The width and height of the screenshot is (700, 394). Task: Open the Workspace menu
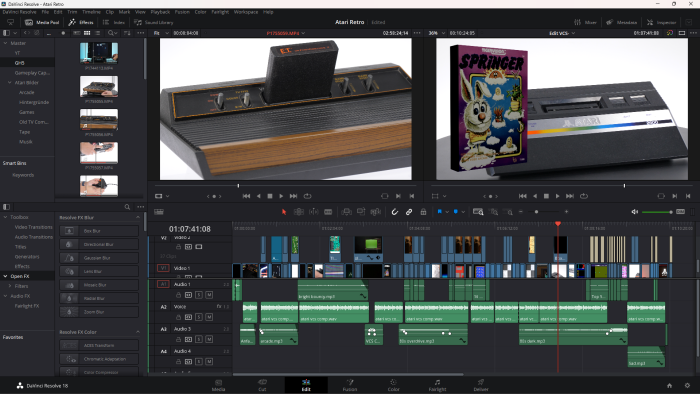pos(246,12)
